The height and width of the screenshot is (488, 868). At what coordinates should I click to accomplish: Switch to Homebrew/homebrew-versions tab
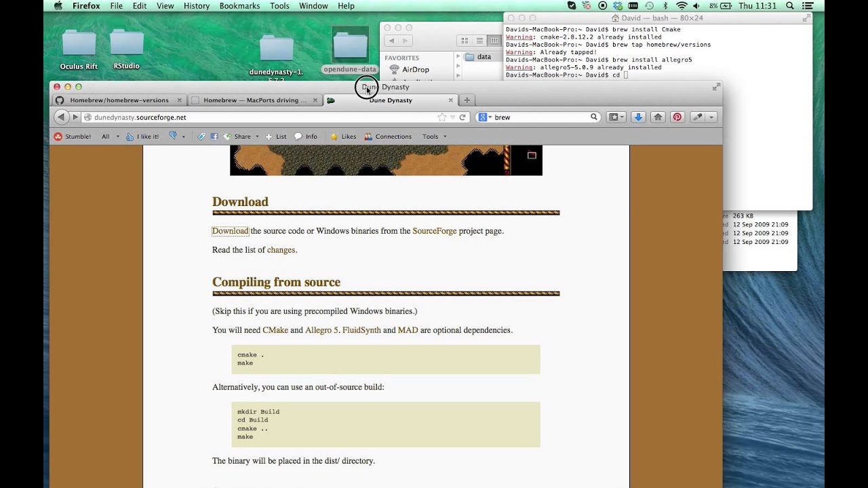coord(119,100)
